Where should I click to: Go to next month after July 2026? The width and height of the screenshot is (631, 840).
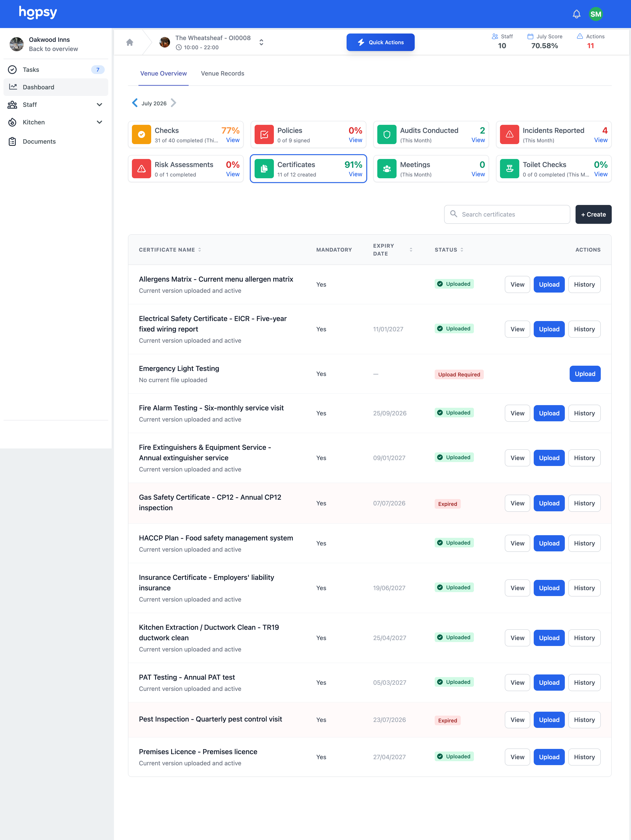pos(173,103)
